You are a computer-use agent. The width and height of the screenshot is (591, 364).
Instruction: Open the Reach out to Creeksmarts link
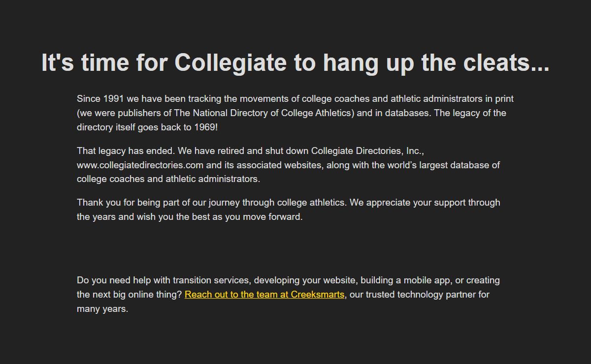coord(264,295)
